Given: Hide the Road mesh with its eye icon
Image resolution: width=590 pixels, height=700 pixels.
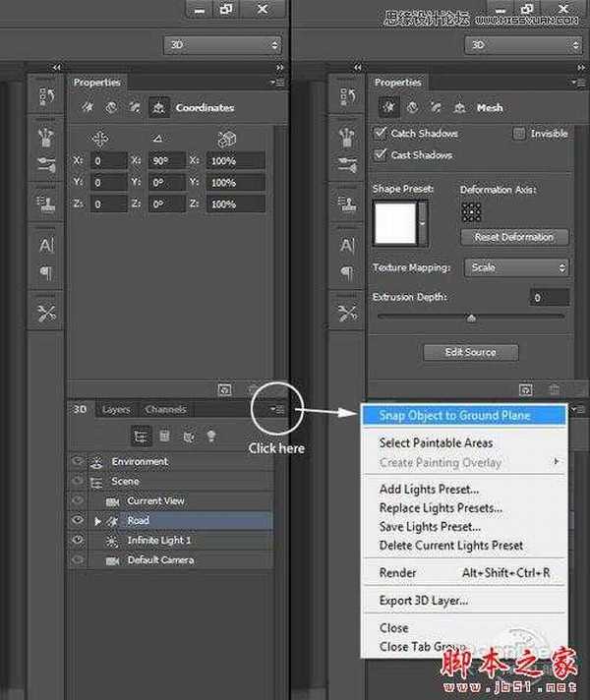Looking at the screenshot, I should (78, 520).
